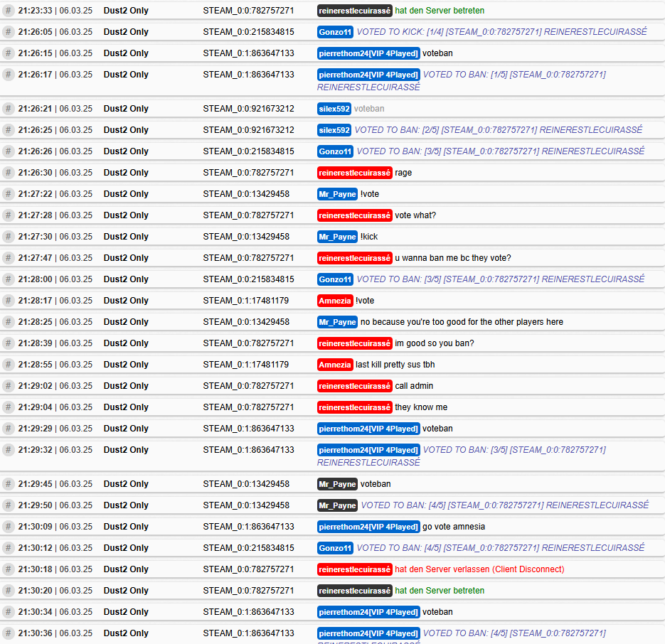Image resolution: width=665 pixels, height=644 pixels.
Task: Click the Amnezia badge beside "last kill pretty sus tbh"
Action: click(335, 365)
